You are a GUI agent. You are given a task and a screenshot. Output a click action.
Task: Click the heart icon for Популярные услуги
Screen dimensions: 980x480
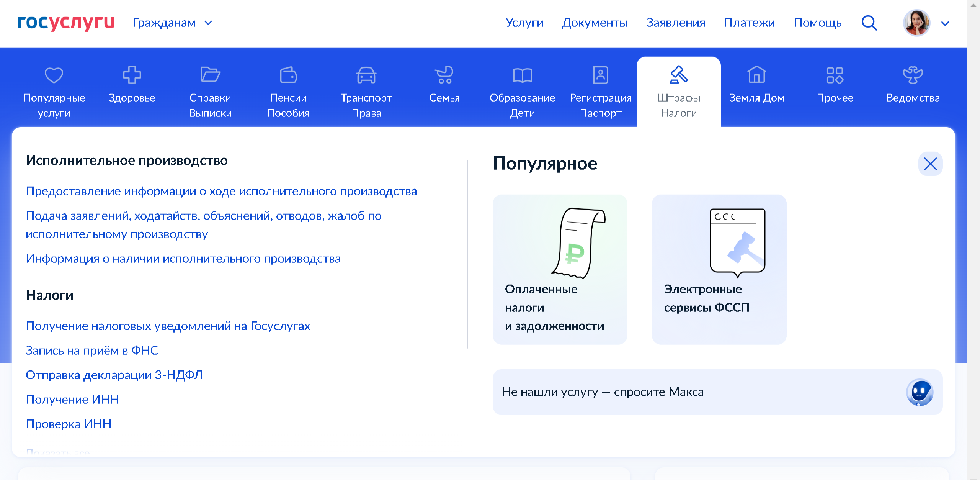click(54, 75)
